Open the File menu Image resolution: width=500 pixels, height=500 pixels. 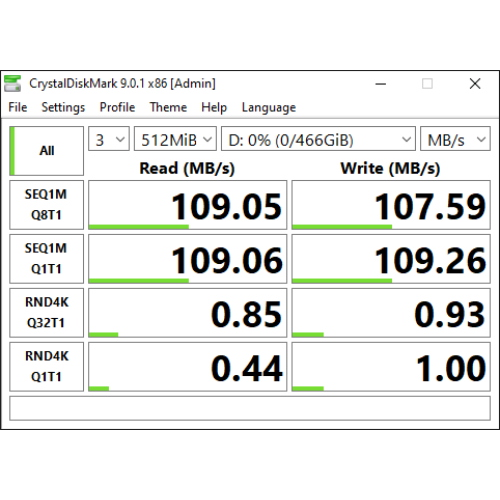[18, 107]
